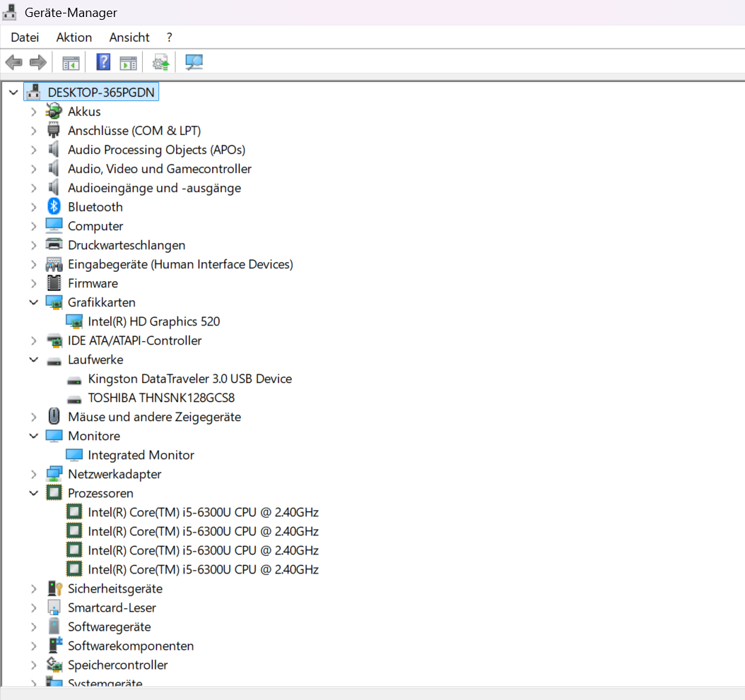The width and height of the screenshot is (745, 700).
Task: Select IDE ATA/ATAPI-Controller label
Action: [x=134, y=340]
